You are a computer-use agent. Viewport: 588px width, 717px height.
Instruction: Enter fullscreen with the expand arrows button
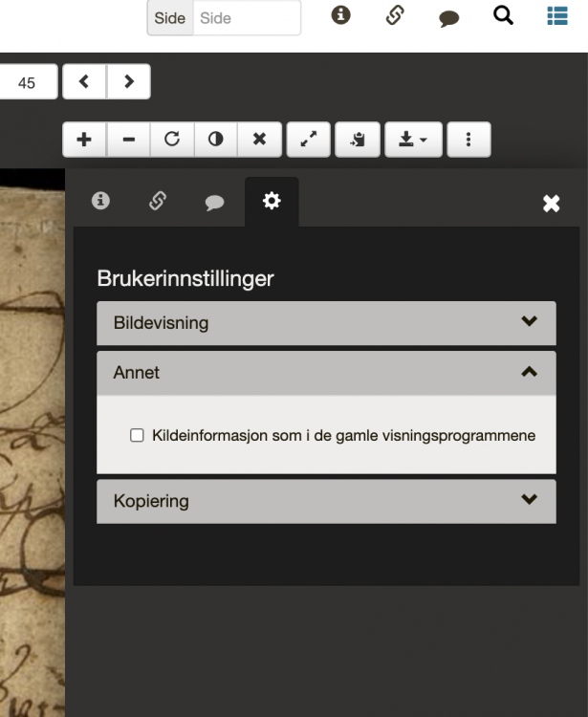pos(309,140)
